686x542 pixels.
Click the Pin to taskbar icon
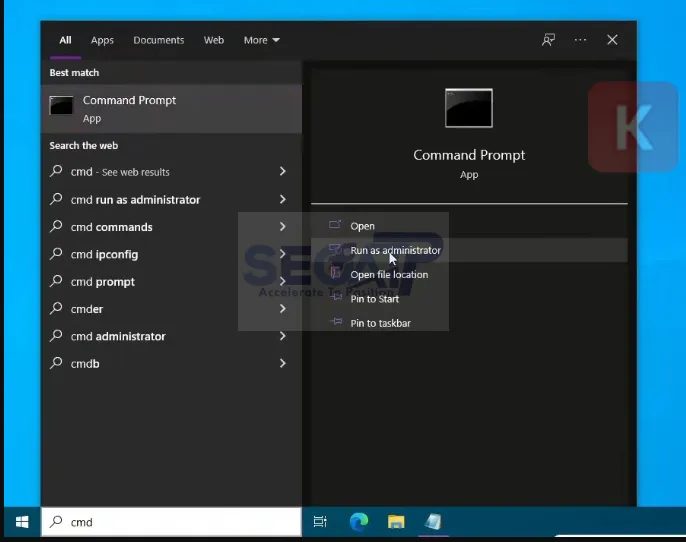point(336,322)
